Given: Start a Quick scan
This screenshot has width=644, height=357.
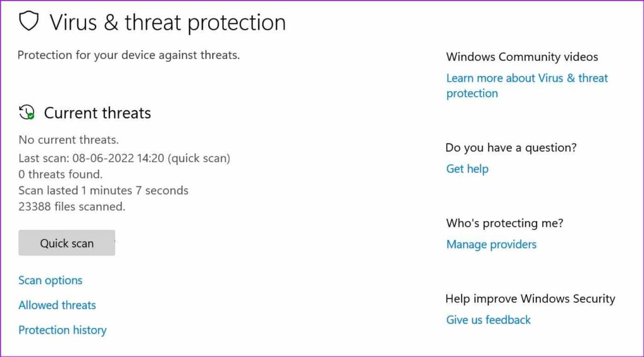Looking at the screenshot, I should [67, 243].
